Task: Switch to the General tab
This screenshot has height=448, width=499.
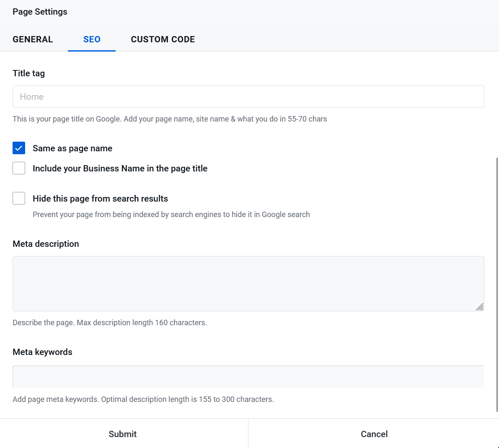Action: coord(33,39)
